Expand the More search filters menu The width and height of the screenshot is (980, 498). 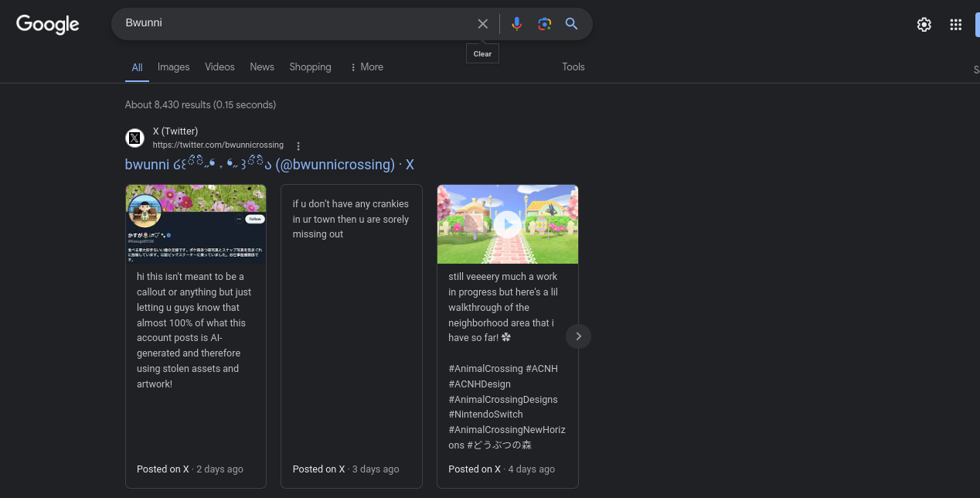366,67
